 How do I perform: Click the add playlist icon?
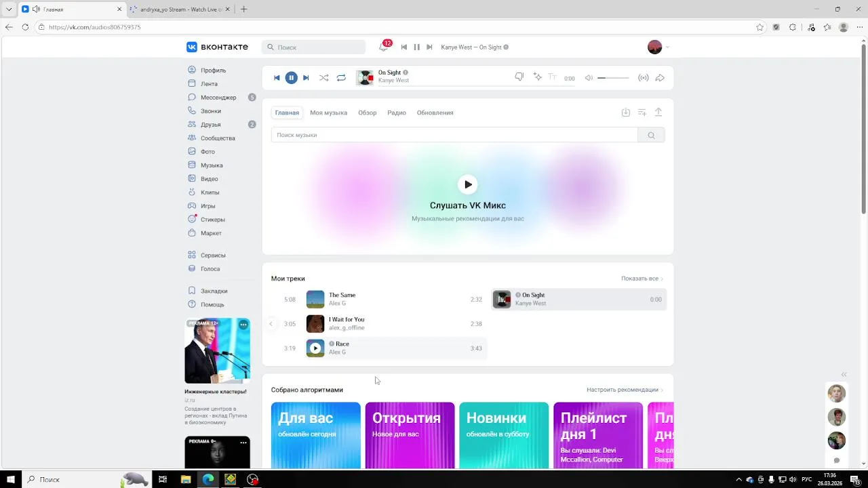click(642, 113)
